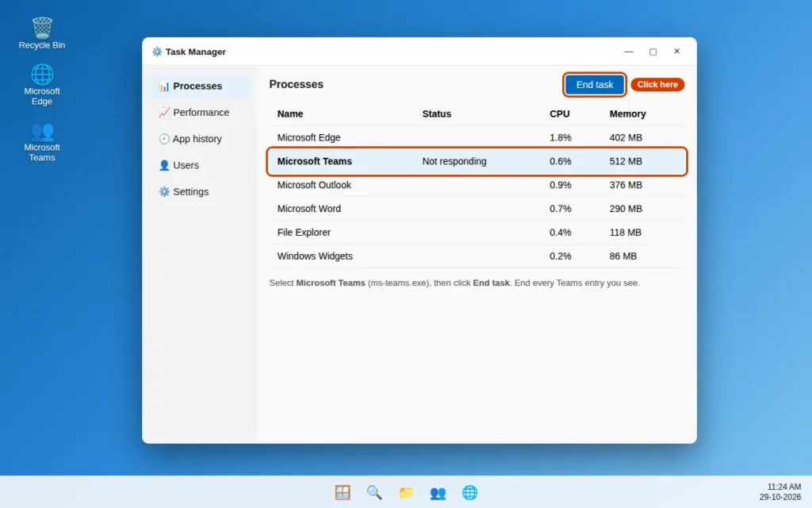Open the taskbar clock showing 11:24 AM
Screen dimensions: 812x508
[x=780, y=492]
